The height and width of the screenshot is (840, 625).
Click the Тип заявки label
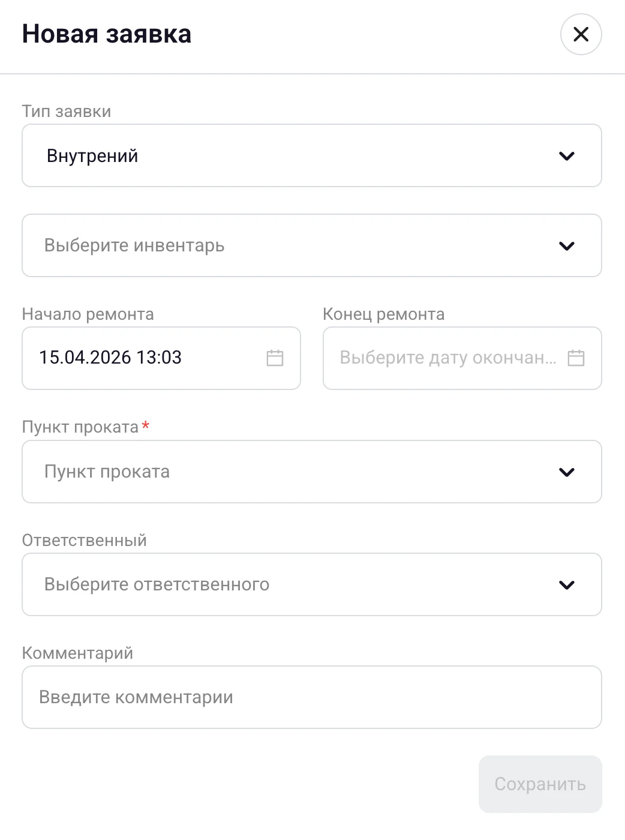point(66,111)
